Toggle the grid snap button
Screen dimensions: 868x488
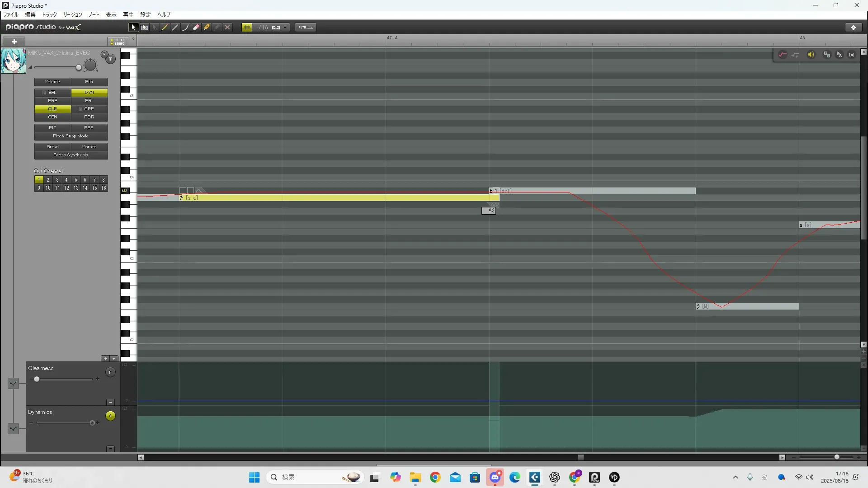click(247, 28)
